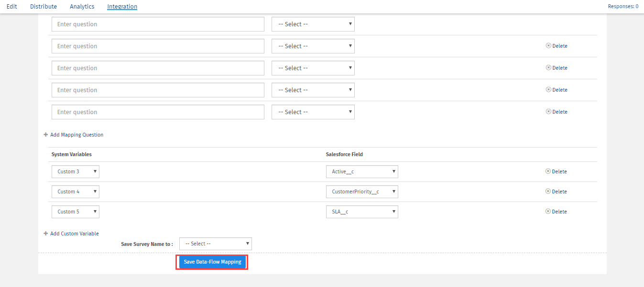The image size is (644, 287).
Task: Focus the first Enter question field
Action: pos(158,24)
